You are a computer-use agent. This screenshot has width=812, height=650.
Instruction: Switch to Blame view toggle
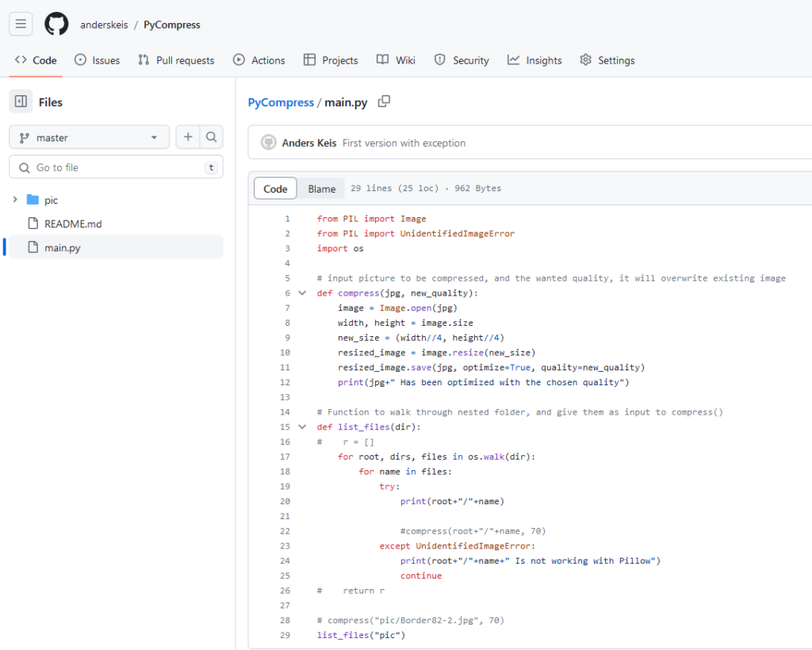pyautogui.click(x=322, y=189)
